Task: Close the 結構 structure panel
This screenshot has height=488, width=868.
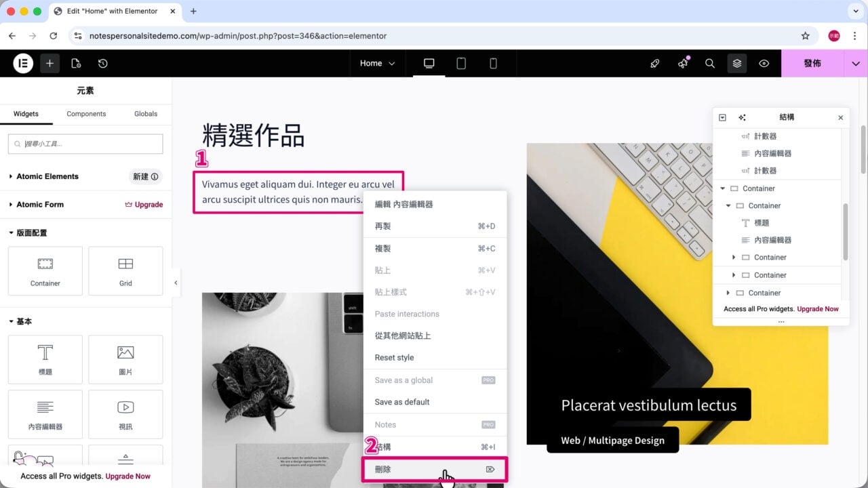Action: [x=840, y=117]
